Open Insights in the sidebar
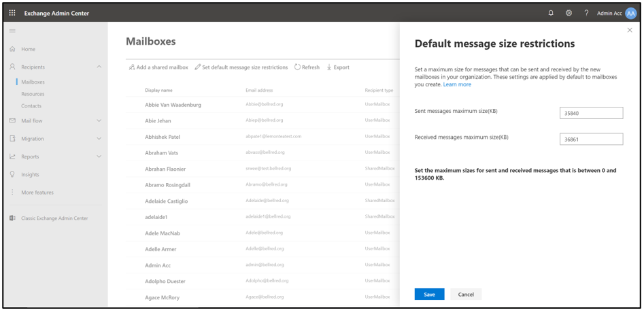The width and height of the screenshot is (644, 313). coord(31,175)
